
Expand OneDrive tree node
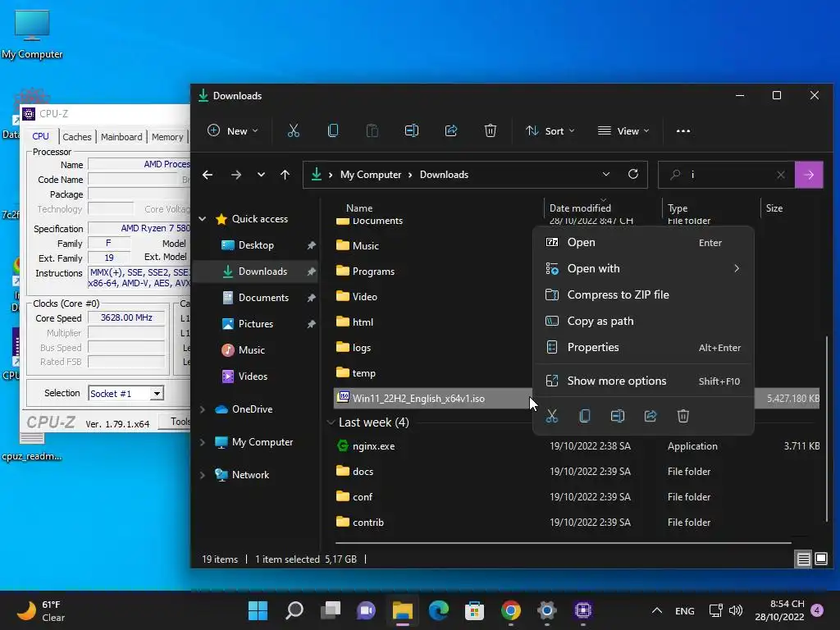203,409
